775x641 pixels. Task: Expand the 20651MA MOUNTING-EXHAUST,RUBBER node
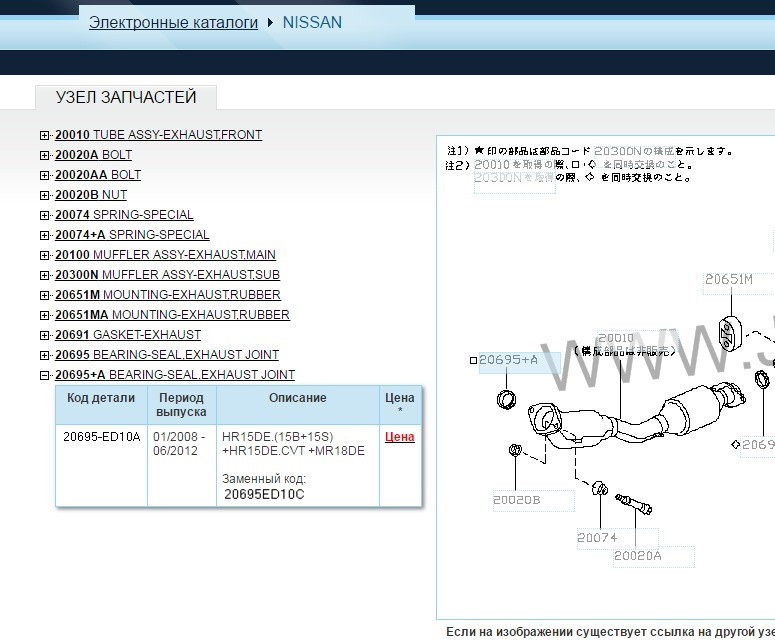tap(44, 315)
